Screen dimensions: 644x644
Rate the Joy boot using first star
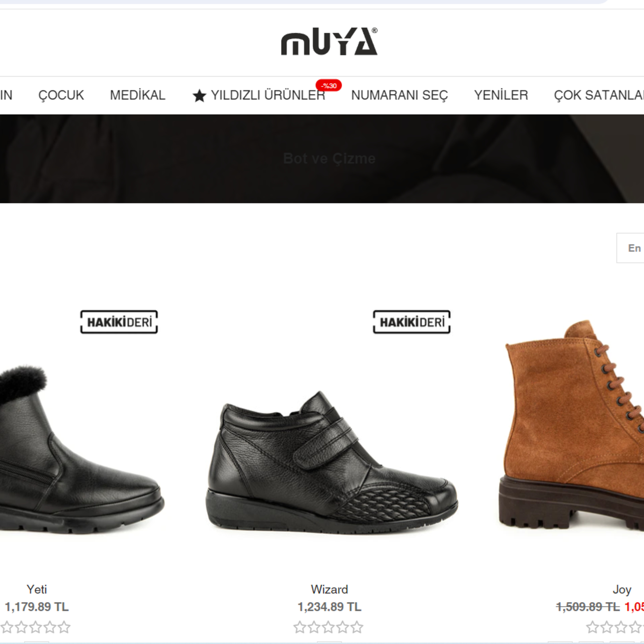(592, 627)
